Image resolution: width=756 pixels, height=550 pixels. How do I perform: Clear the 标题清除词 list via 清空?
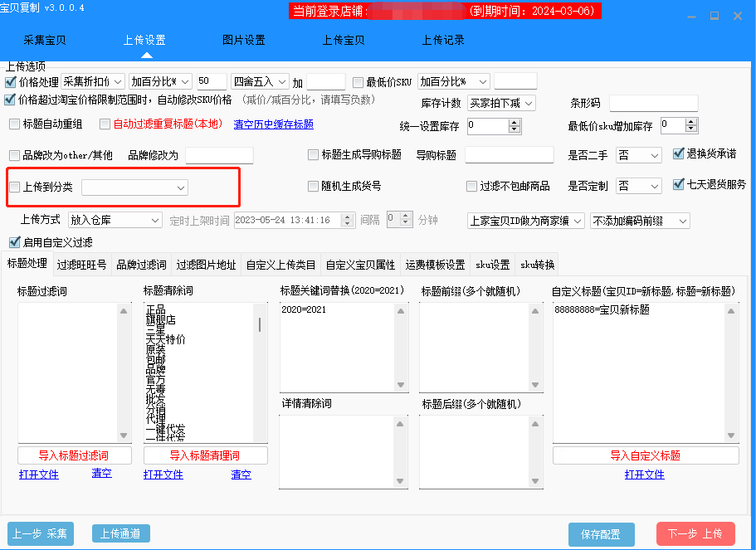tap(241, 475)
